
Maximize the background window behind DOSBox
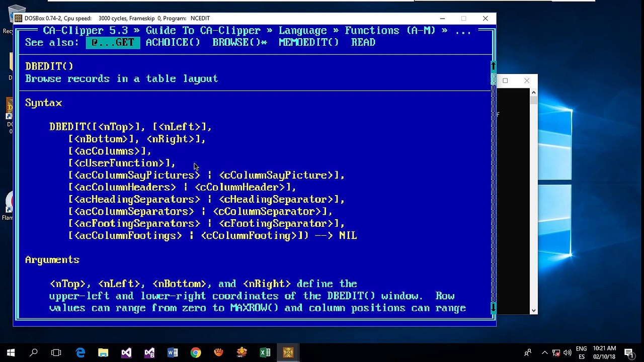coord(505,80)
